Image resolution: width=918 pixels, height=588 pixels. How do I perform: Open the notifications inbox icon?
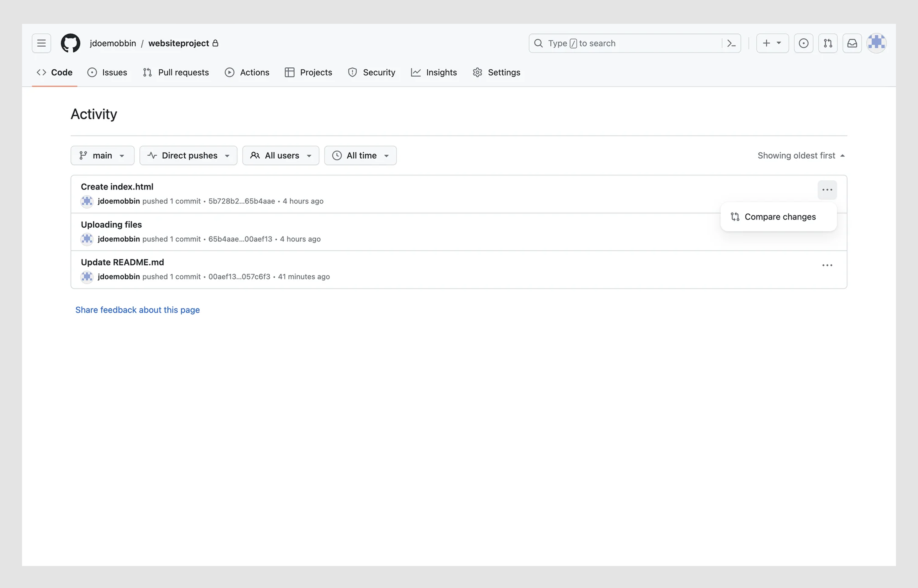(x=852, y=43)
